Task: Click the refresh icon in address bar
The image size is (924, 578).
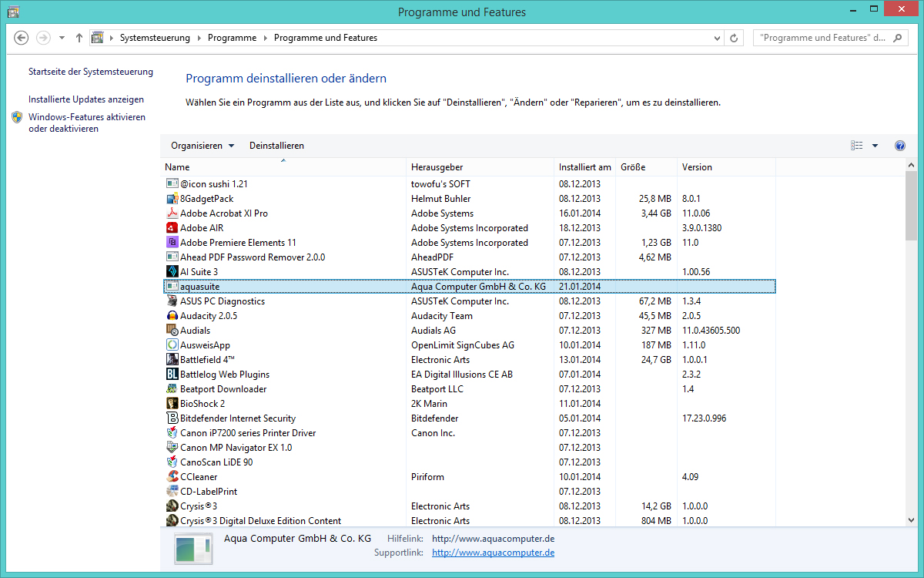Action: pos(735,38)
